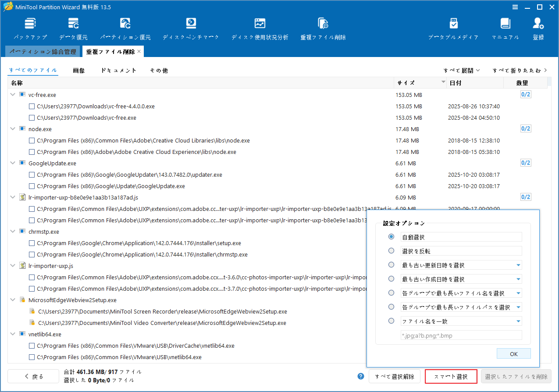The width and height of the screenshot is (559, 392).
Task: Check the vc-free-4.4.0.0.exe checkbox
Action: [x=31, y=106]
